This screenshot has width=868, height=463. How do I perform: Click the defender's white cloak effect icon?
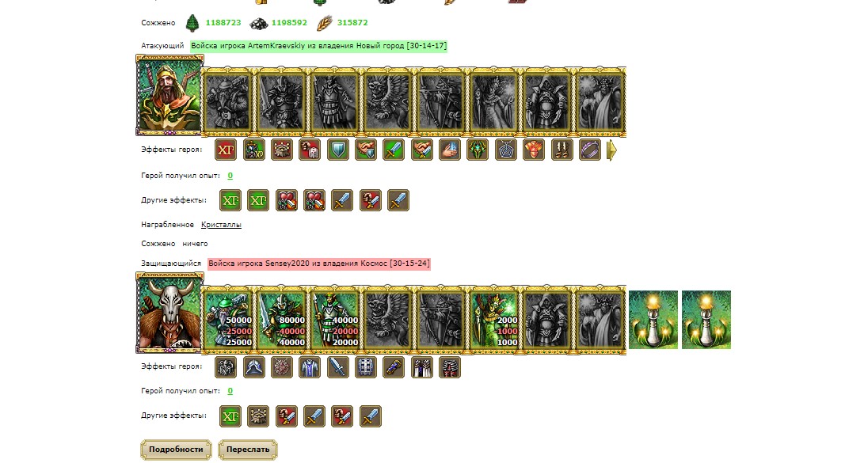[422, 367]
